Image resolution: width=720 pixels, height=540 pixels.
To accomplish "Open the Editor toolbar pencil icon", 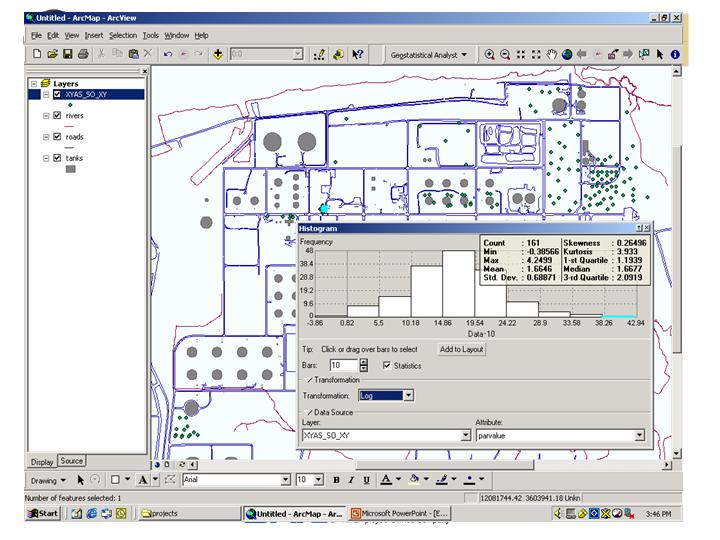I will point(319,54).
